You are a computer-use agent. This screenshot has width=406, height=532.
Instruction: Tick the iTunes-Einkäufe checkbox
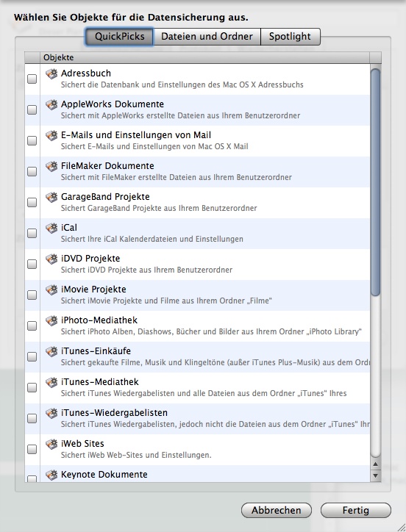pyautogui.click(x=32, y=357)
